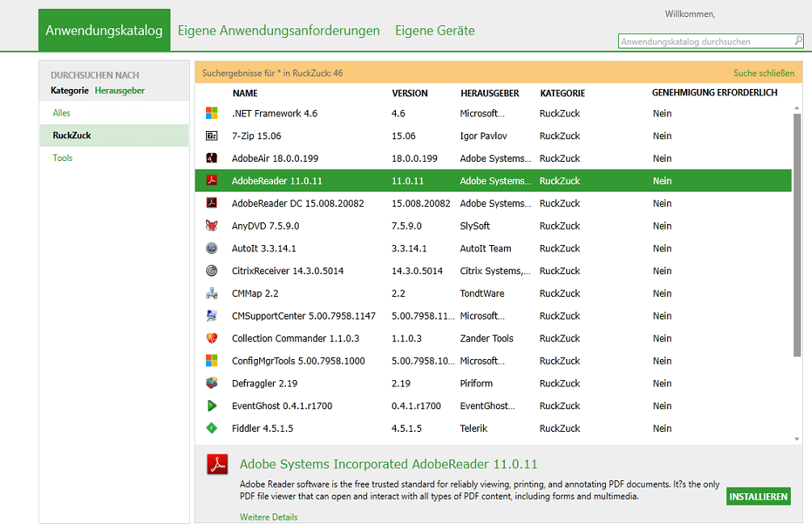
Task: Click the Collection Commander heart icon
Action: point(212,338)
